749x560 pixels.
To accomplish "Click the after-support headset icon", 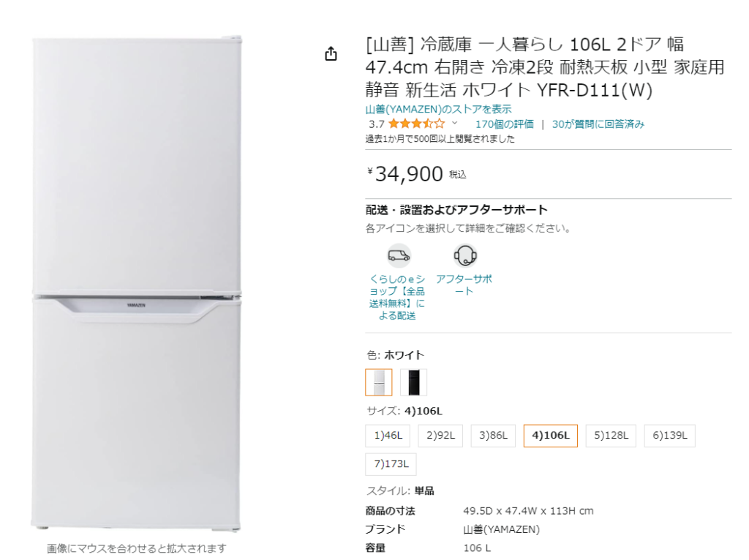I will pyautogui.click(x=465, y=255).
